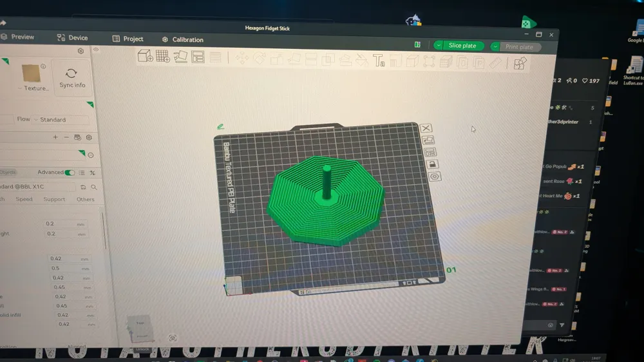Open the Assembly view puzzle icon
Image resolution: width=644 pixels, height=362 pixels.
point(520,64)
